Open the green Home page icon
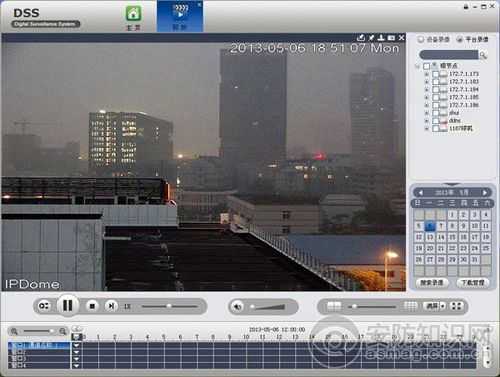Image resolution: width=500 pixels, height=377 pixels. tap(133, 14)
